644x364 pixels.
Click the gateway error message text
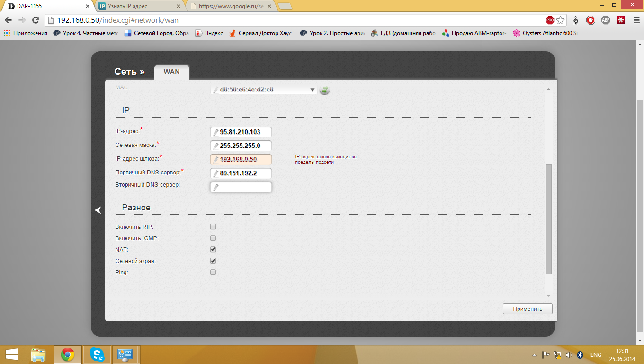325,159
